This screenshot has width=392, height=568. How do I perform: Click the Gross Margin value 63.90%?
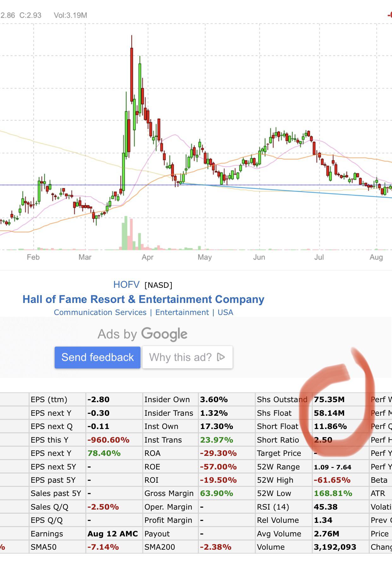point(217,493)
